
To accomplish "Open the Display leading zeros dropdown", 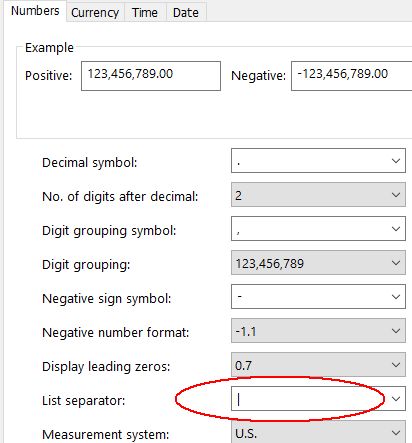I will click(x=318, y=365).
